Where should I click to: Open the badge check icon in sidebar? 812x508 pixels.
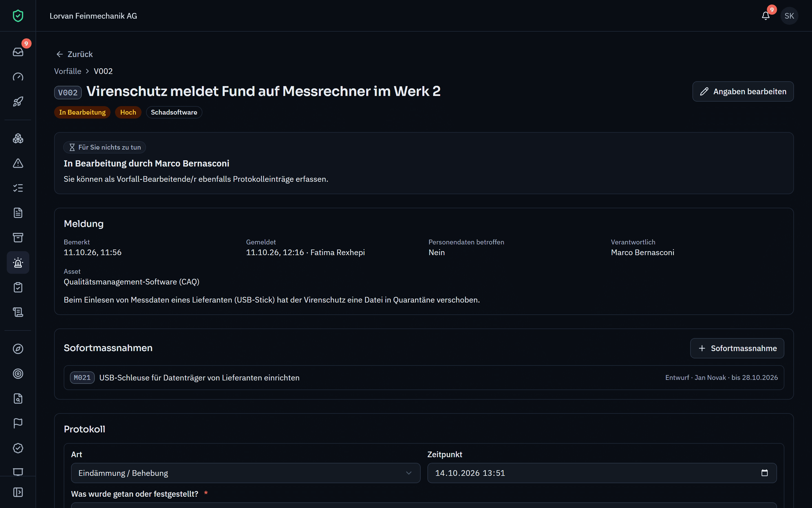point(18,448)
